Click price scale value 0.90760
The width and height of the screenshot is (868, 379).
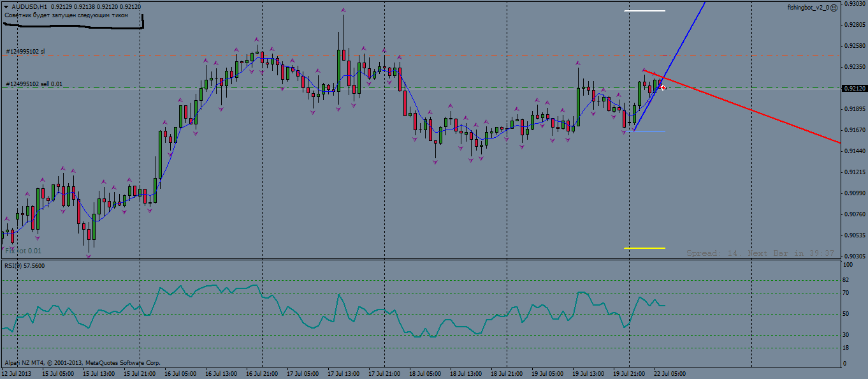coord(855,214)
